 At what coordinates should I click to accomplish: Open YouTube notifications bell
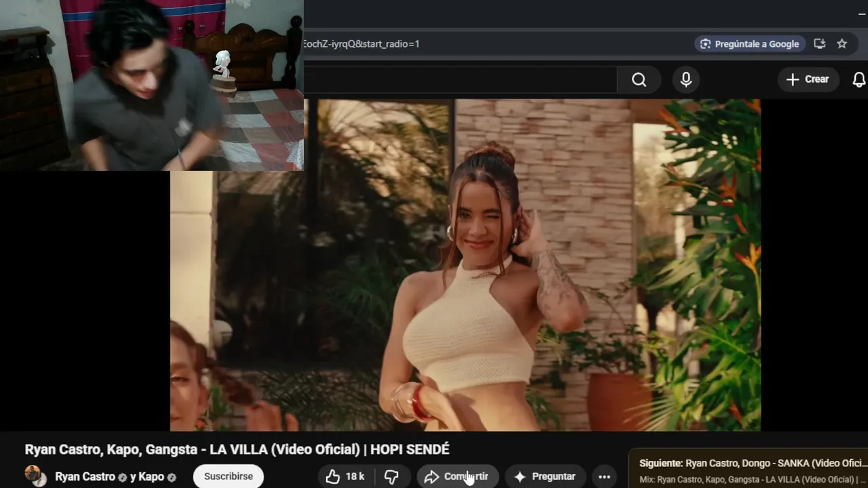[859, 80]
